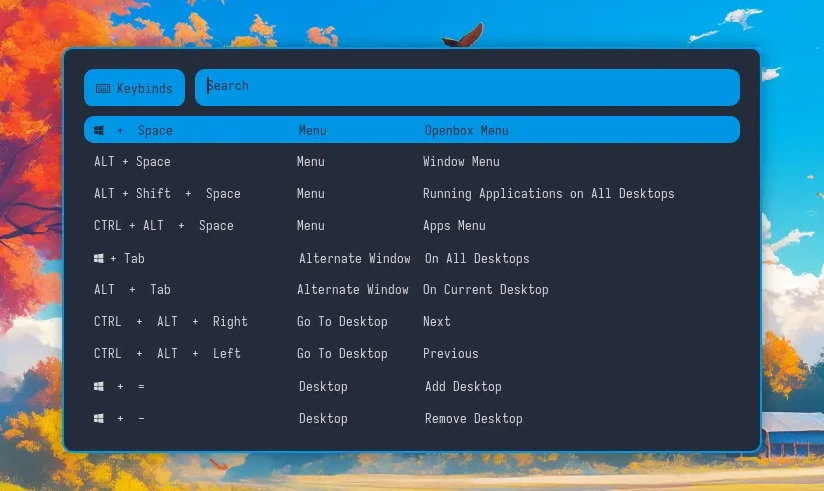Screen dimensions: 824x491
Task: Choose the Window Menu entry
Action: (x=461, y=161)
